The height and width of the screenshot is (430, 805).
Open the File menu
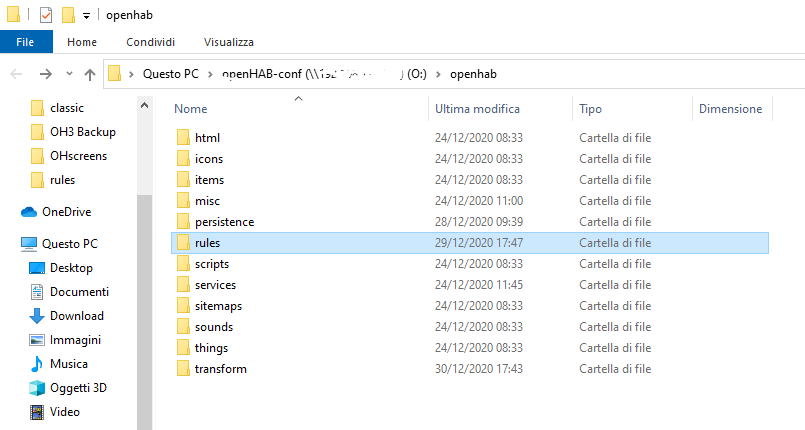click(x=26, y=42)
